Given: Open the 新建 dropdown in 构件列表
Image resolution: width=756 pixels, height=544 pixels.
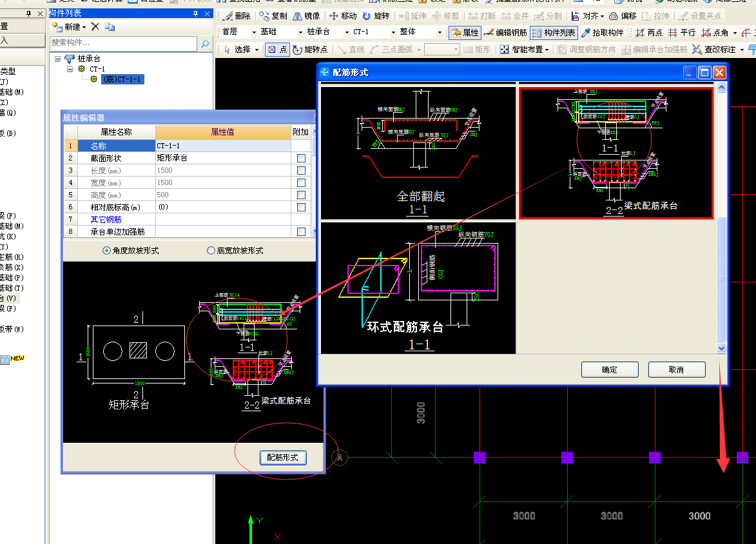Looking at the screenshot, I should (x=84, y=28).
